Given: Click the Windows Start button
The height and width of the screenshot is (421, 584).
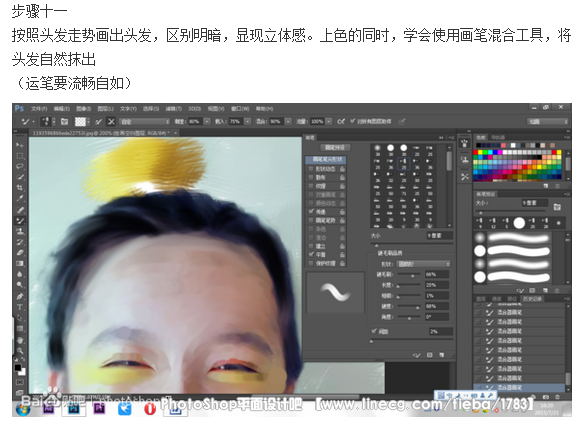Looking at the screenshot, I should 23,409.
